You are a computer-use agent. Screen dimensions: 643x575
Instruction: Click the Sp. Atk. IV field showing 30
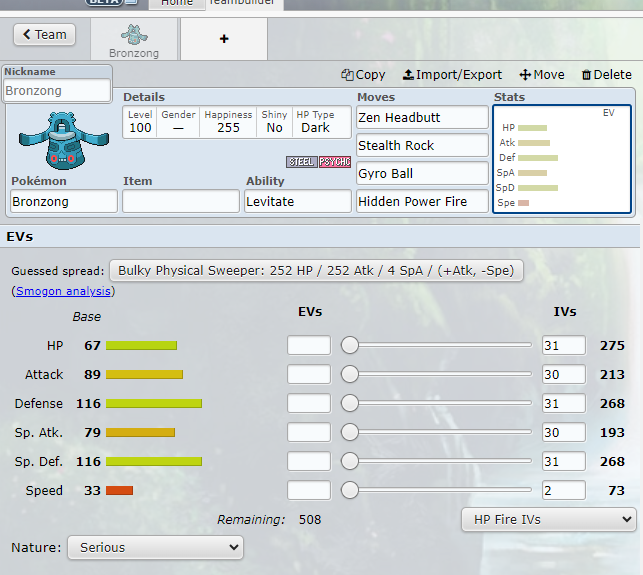564,432
